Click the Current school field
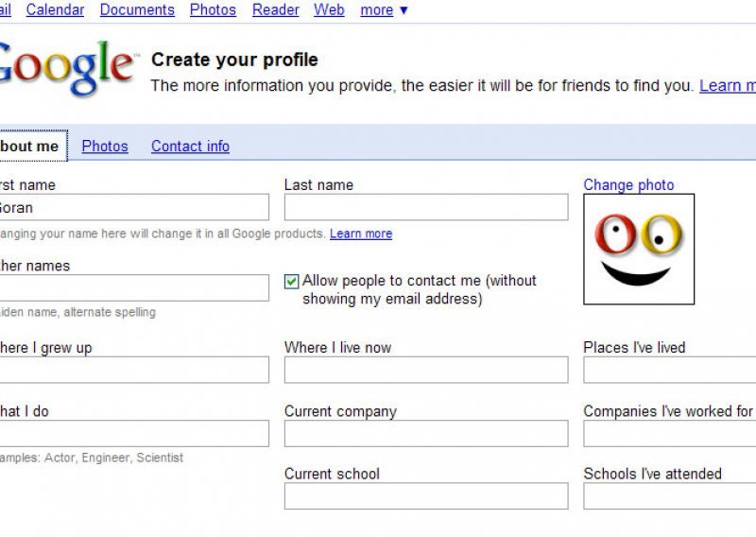 pyautogui.click(x=426, y=496)
